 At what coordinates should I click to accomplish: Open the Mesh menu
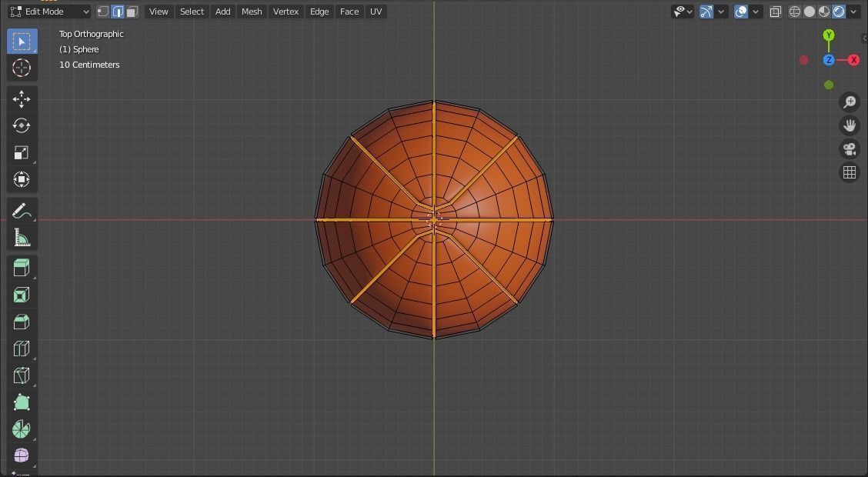252,12
